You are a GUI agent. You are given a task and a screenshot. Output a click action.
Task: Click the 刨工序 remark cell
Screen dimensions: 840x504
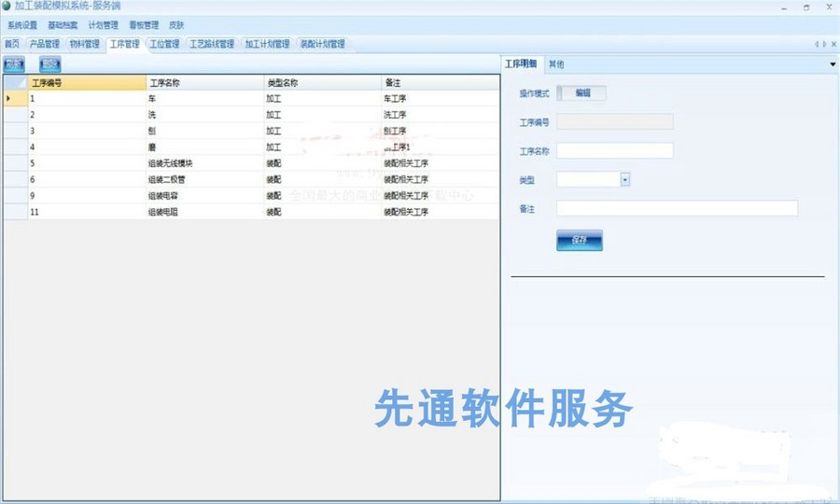(440, 131)
